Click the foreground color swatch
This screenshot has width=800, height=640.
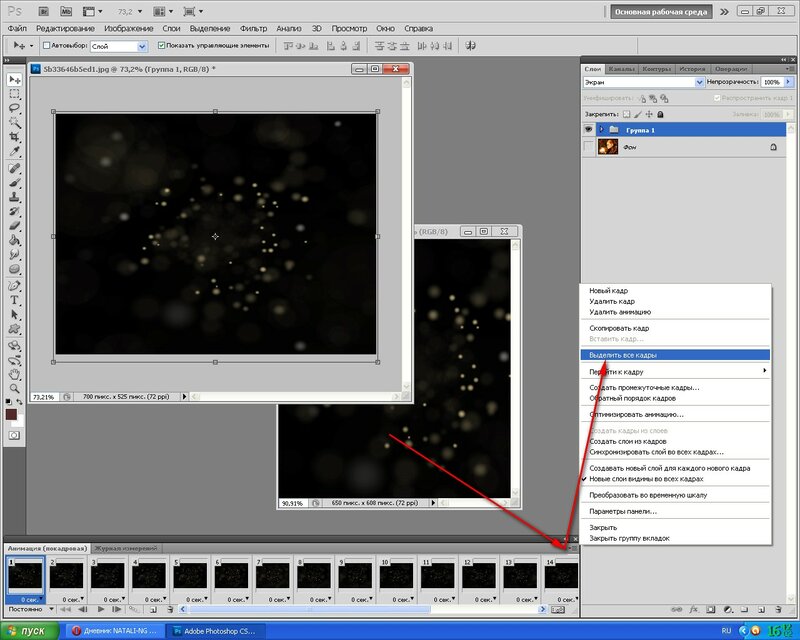click(x=11, y=414)
